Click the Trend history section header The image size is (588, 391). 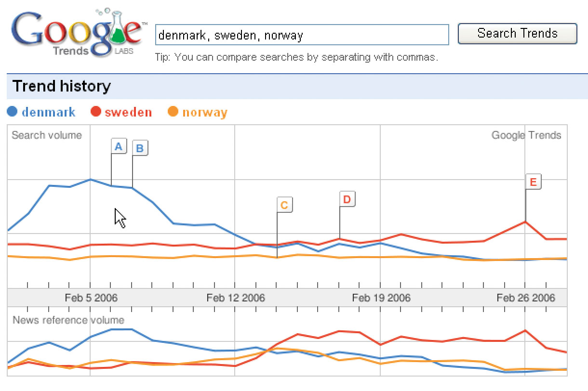[62, 87]
